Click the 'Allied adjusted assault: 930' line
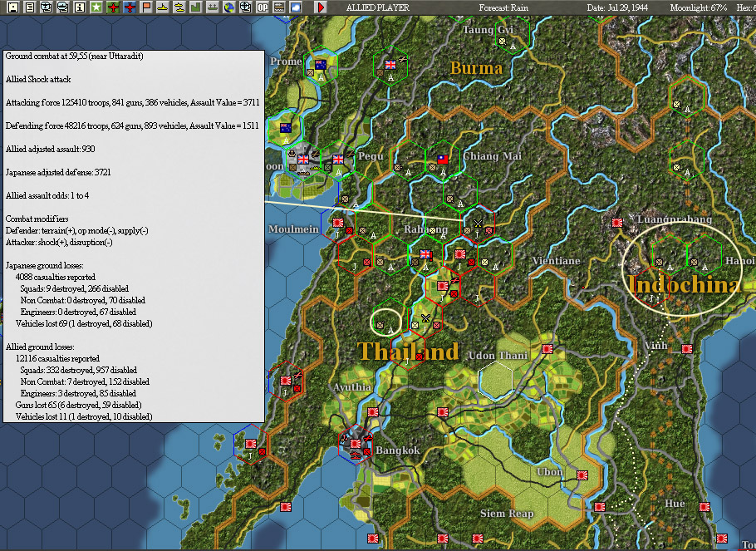Image resolution: width=756 pixels, height=551 pixels. pos(50,149)
